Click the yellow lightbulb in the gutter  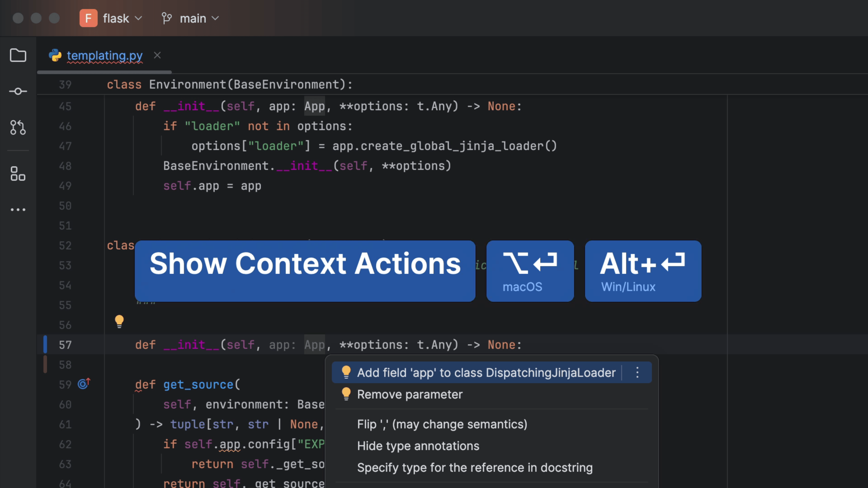coord(119,321)
